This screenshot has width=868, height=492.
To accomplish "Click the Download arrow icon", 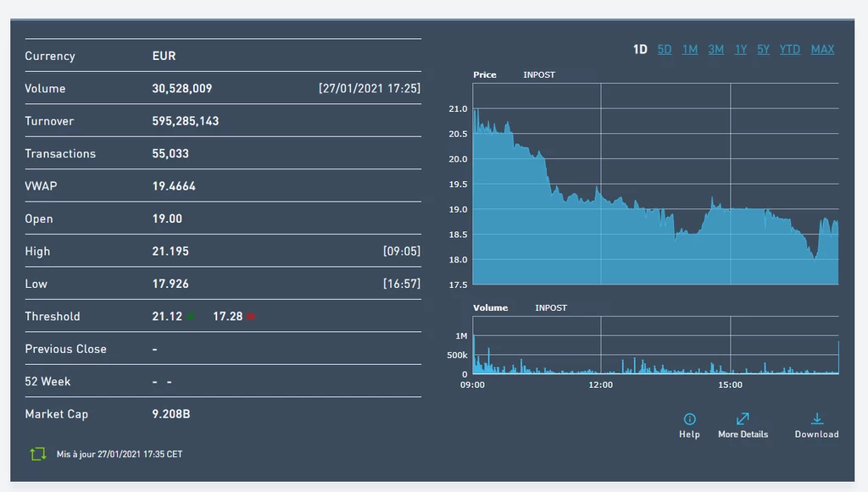I will (x=816, y=419).
